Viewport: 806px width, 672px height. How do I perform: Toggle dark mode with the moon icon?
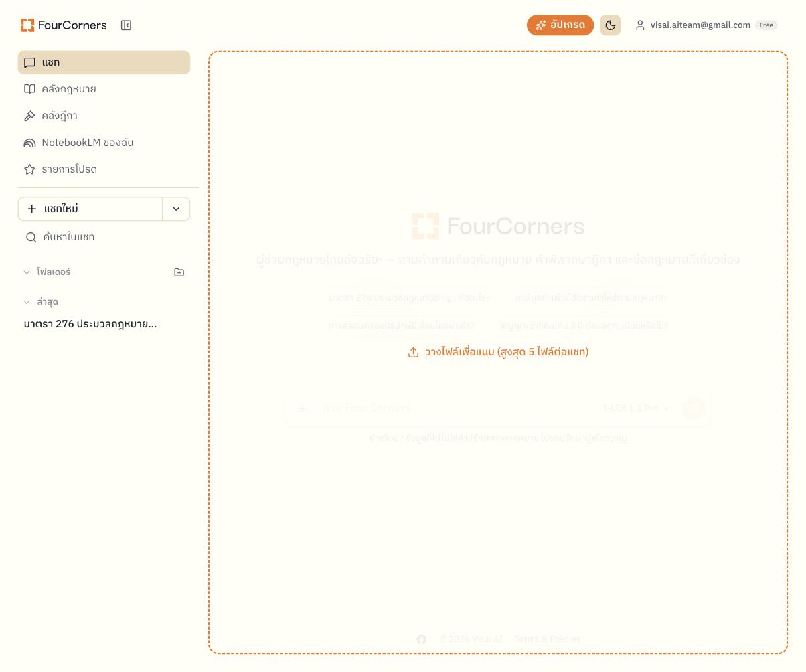click(611, 25)
